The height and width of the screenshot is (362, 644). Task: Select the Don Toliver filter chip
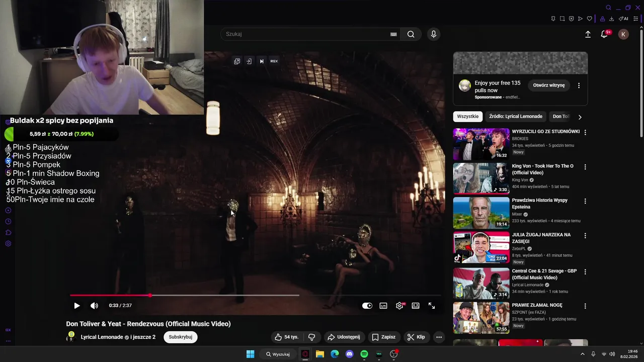tap(559, 116)
